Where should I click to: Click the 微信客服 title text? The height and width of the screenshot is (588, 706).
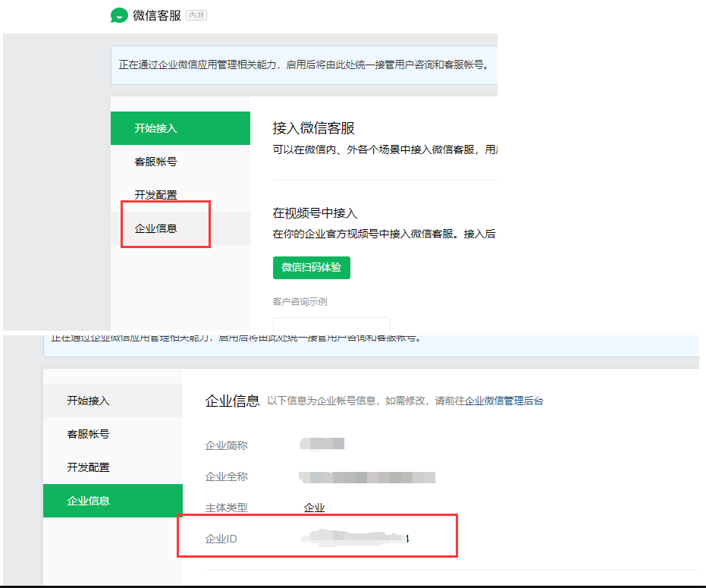pyautogui.click(x=157, y=15)
